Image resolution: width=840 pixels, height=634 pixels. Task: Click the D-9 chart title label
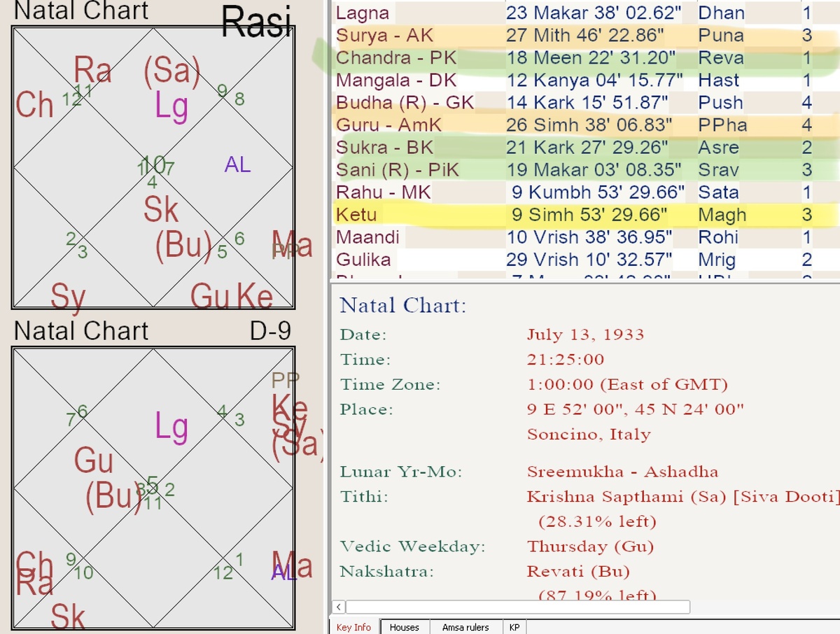270,330
